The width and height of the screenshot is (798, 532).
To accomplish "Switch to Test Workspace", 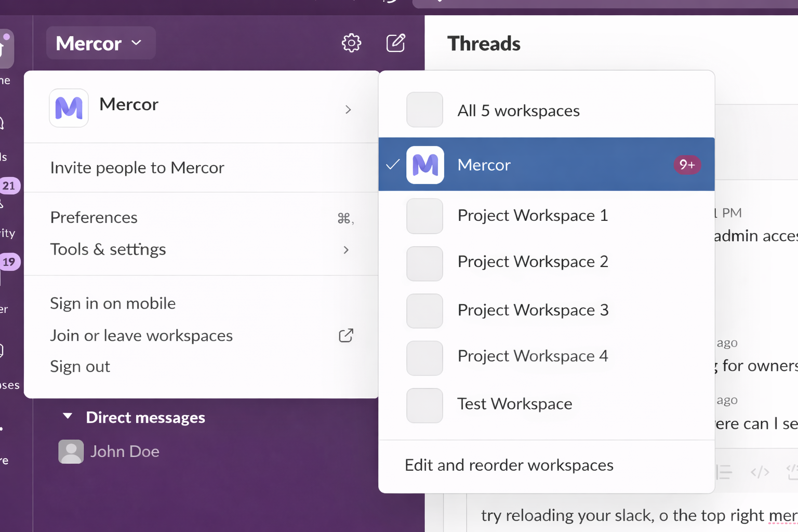I will pyautogui.click(x=547, y=404).
